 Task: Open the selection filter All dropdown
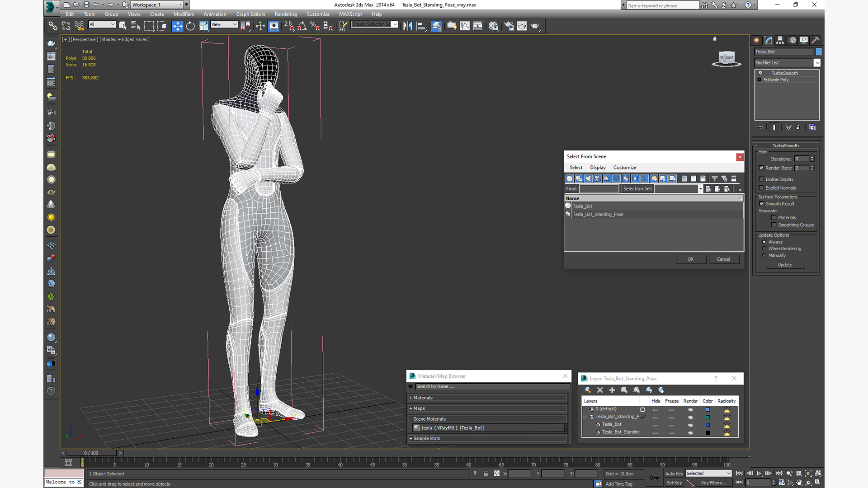[102, 24]
